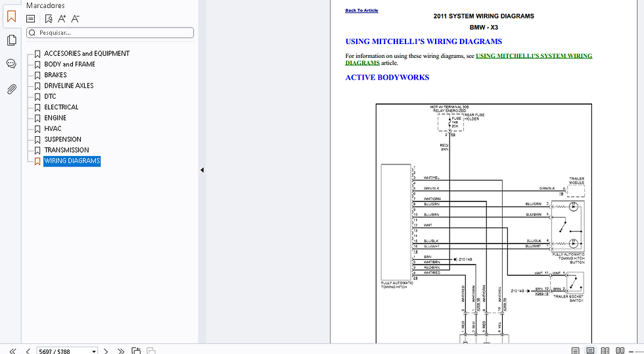Open the bookmark options list menu icon
Screen dimensions: 644x354
tap(30, 18)
